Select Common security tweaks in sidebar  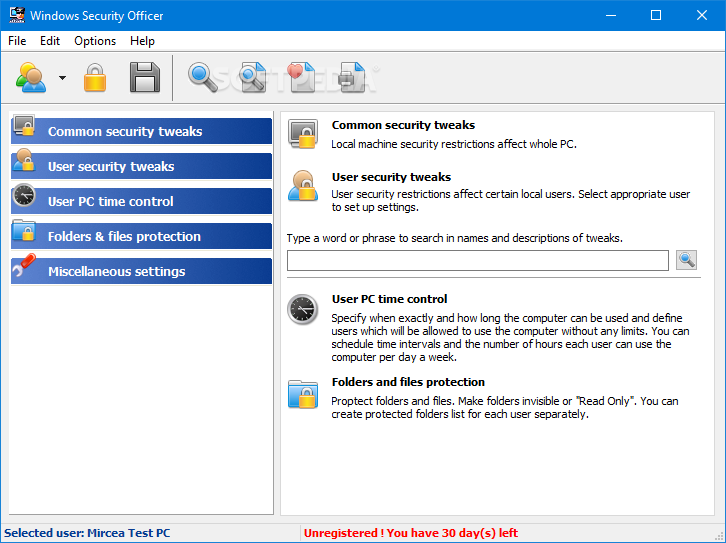tap(141, 131)
